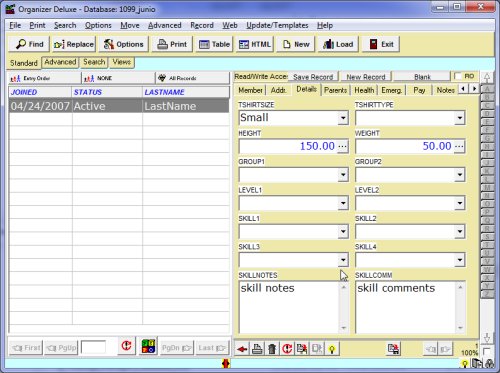Open the GROUP1 dropdown list

pos(343,175)
